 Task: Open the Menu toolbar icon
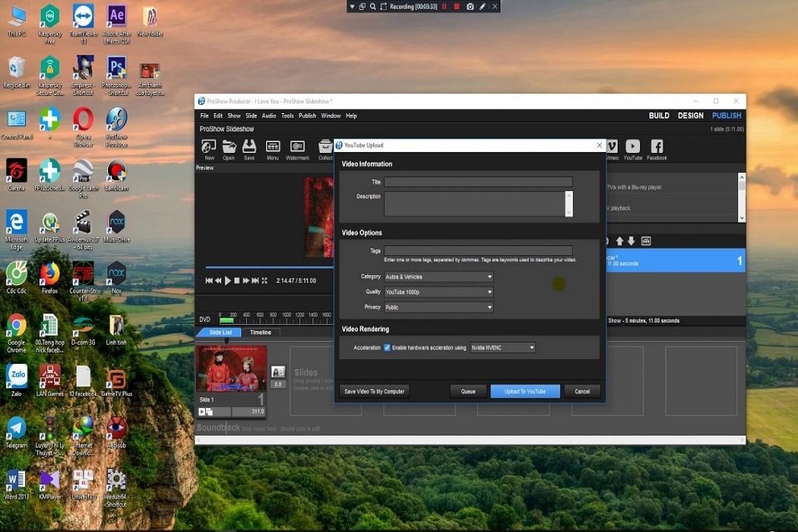[272, 147]
